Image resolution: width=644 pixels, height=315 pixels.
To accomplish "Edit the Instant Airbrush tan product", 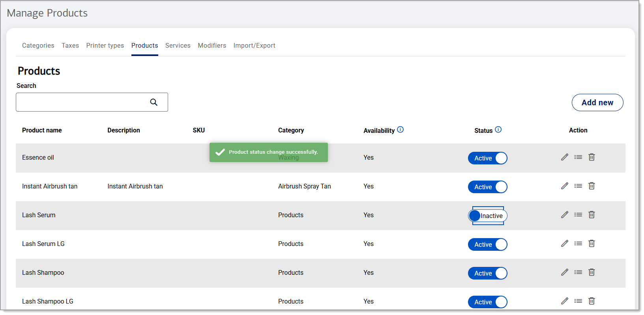I will click(x=565, y=186).
